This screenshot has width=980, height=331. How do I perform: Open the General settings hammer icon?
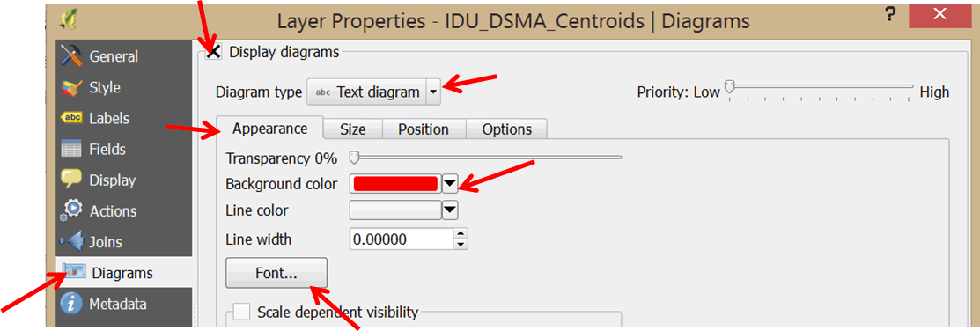pyautogui.click(x=71, y=56)
